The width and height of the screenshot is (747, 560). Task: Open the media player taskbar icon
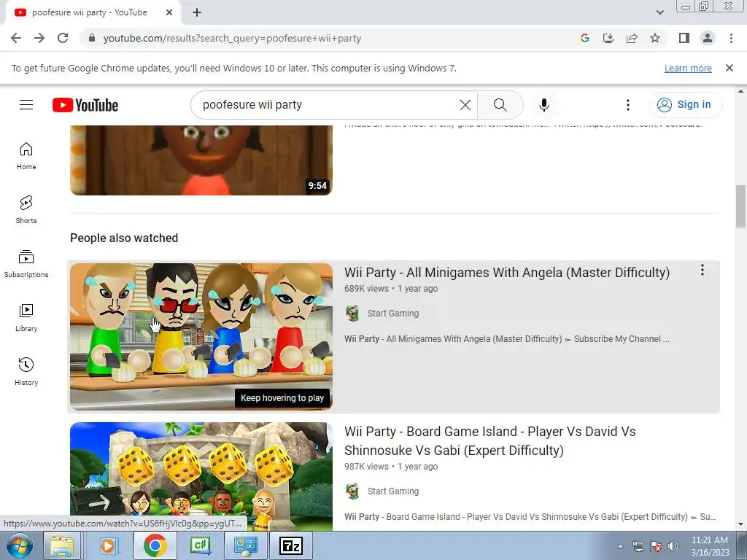point(109,545)
